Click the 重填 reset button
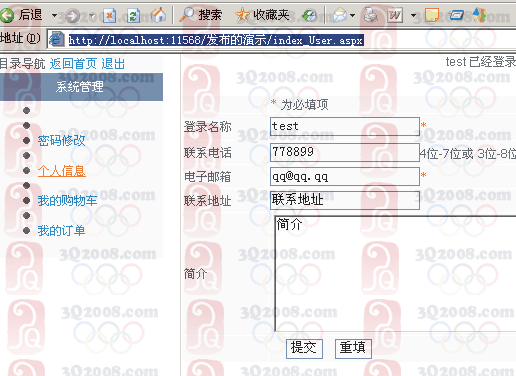The width and height of the screenshot is (516, 376). pyautogui.click(x=353, y=348)
